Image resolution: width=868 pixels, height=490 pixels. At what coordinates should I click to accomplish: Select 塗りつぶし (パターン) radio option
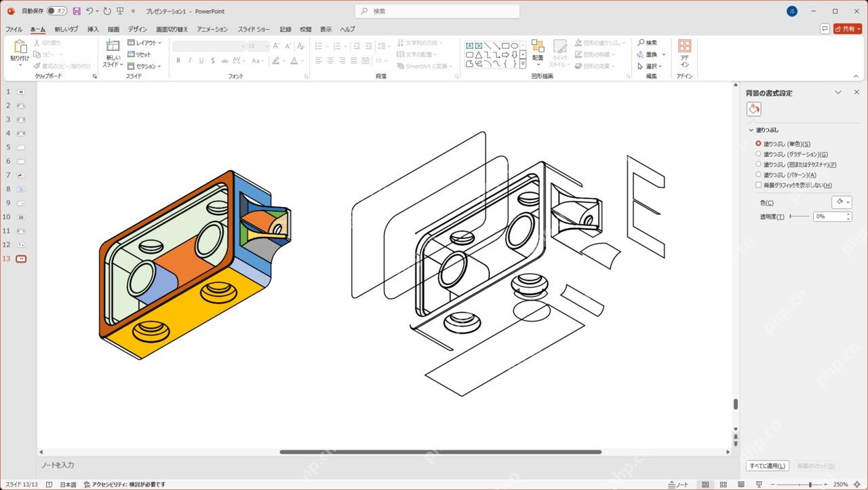pyautogui.click(x=758, y=174)
